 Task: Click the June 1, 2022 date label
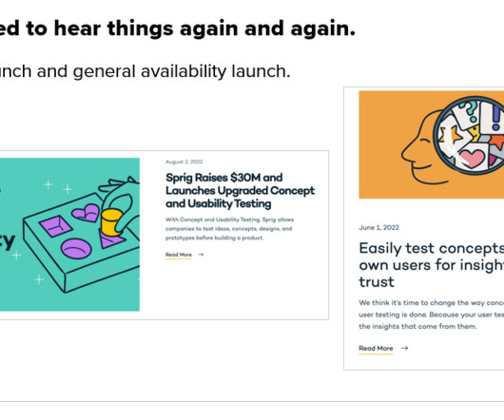point(379,228)
